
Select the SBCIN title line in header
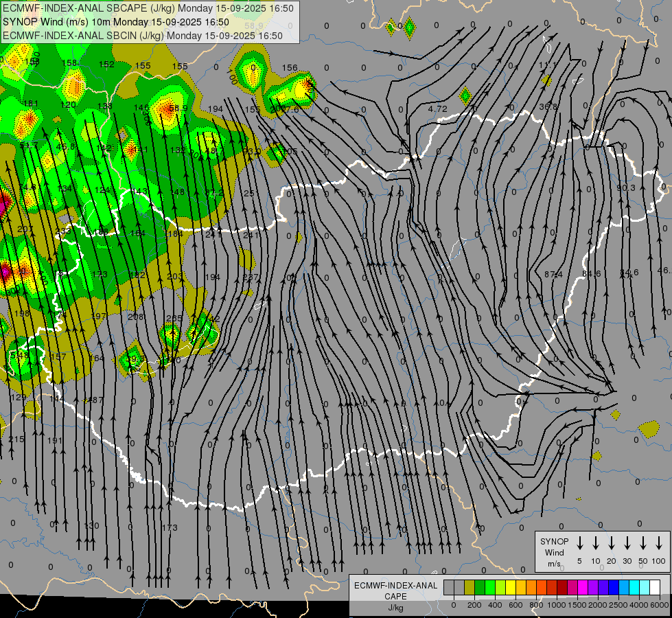point(143,36)
